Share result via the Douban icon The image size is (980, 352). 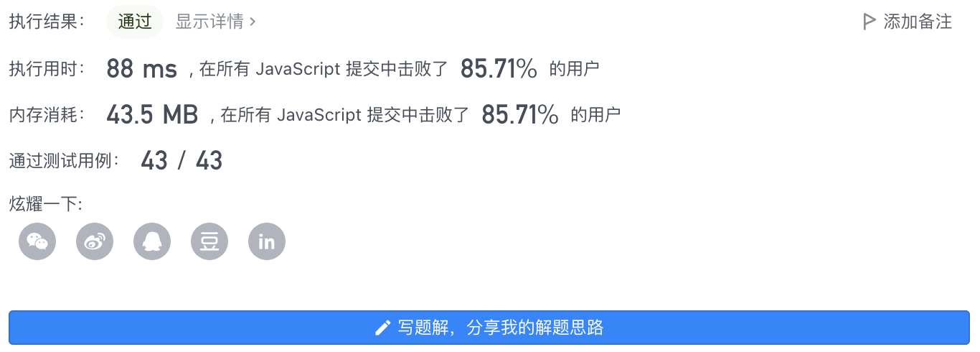point(209,241)
